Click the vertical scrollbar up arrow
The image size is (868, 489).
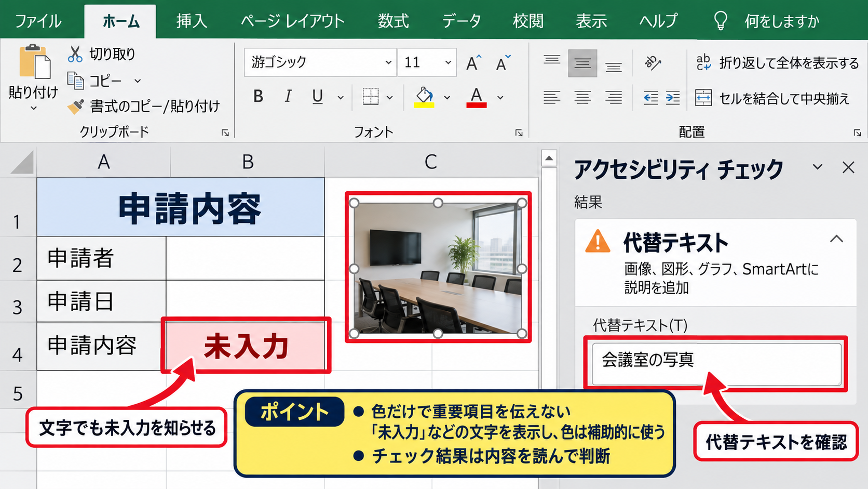click(549, 157)
